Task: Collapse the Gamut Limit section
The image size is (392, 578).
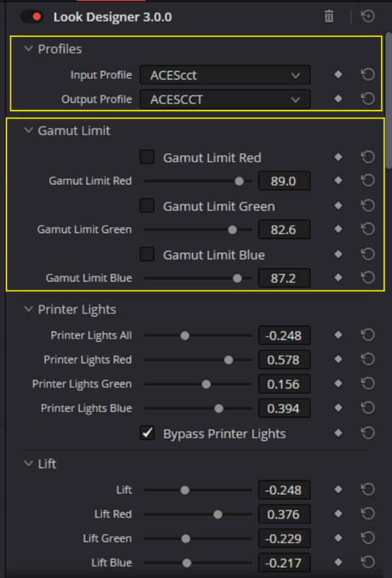Action: click(x=28, y=131)
